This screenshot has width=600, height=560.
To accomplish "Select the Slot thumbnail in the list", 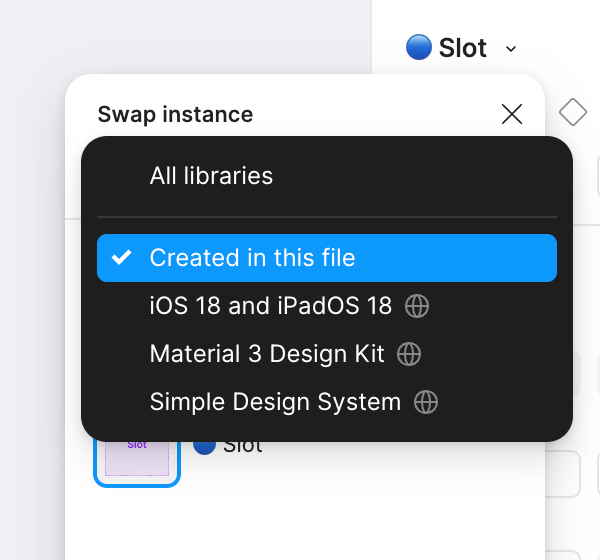I will (x=137, y=462).
